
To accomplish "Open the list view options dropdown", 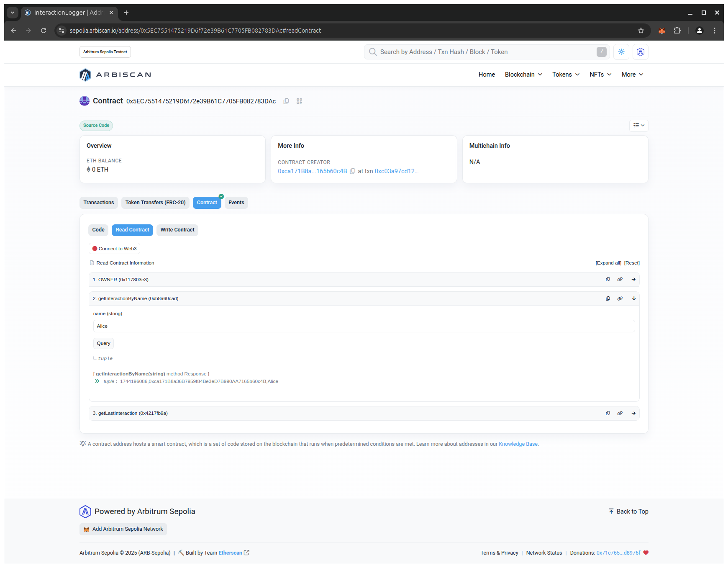I will click(x=638, y=126).
